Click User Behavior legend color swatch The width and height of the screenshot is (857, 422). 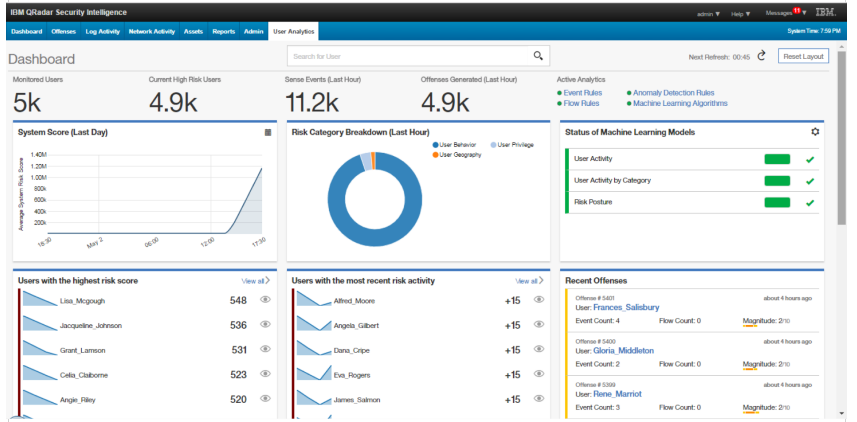point(435,145)
